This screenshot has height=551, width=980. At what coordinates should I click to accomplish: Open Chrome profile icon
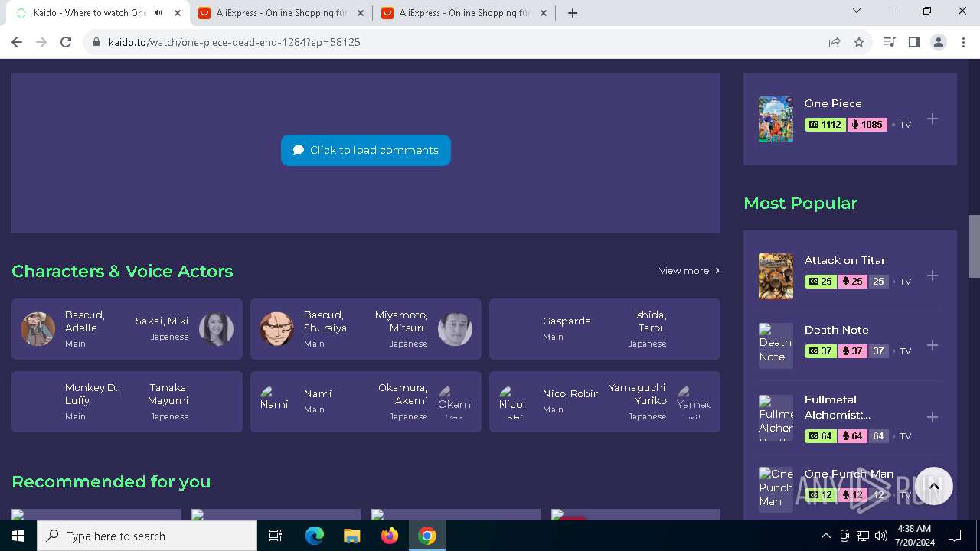(939, 42)
